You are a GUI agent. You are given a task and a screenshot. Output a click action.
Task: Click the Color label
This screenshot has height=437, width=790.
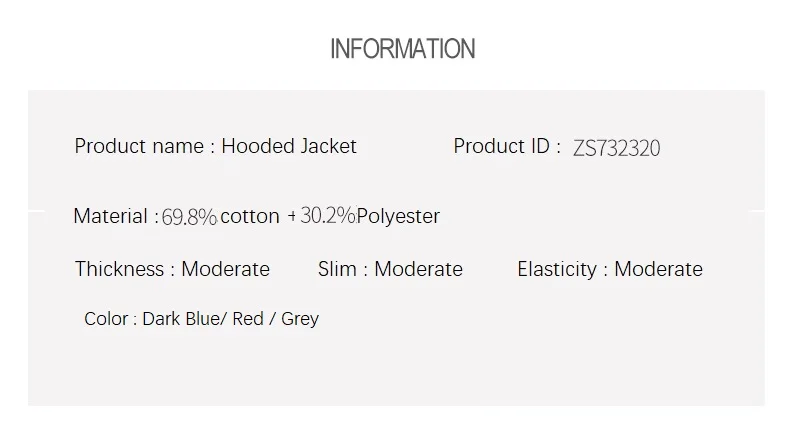point(106,319)
